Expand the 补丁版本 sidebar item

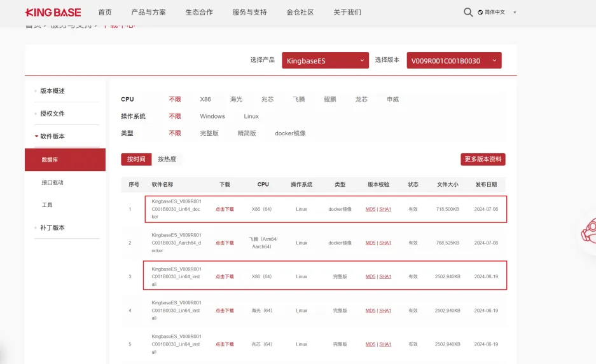point(52,227)
